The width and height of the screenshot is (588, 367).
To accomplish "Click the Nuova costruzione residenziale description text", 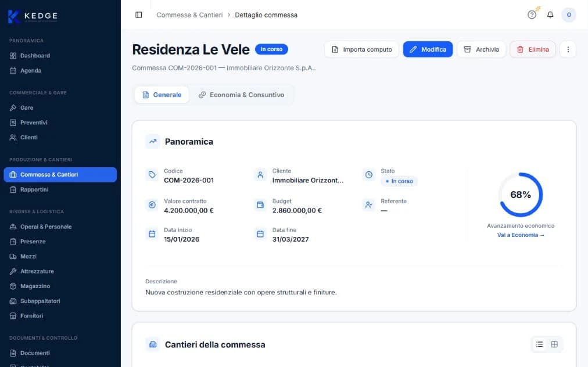I will [x=241, y=292].
